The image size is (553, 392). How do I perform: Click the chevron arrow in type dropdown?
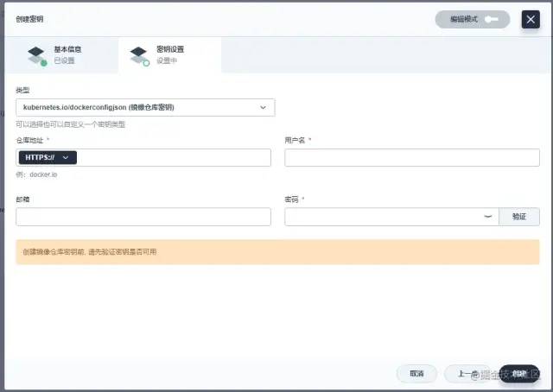(x=263, y=108)
